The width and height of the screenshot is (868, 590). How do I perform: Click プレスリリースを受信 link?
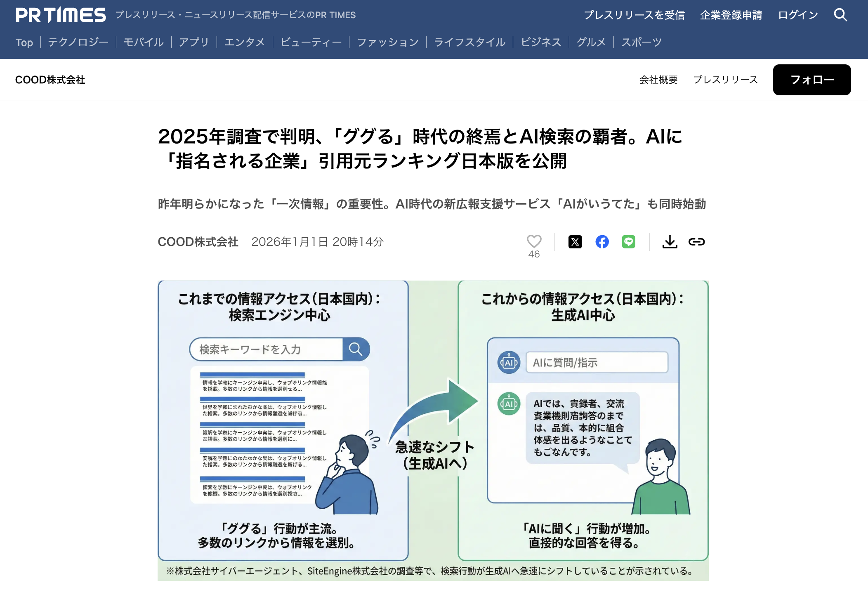pos(634,15)
